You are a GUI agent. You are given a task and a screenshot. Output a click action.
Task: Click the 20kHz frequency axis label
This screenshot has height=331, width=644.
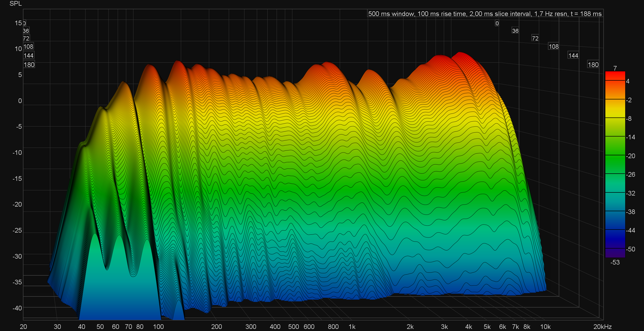(x=602, y=327)
